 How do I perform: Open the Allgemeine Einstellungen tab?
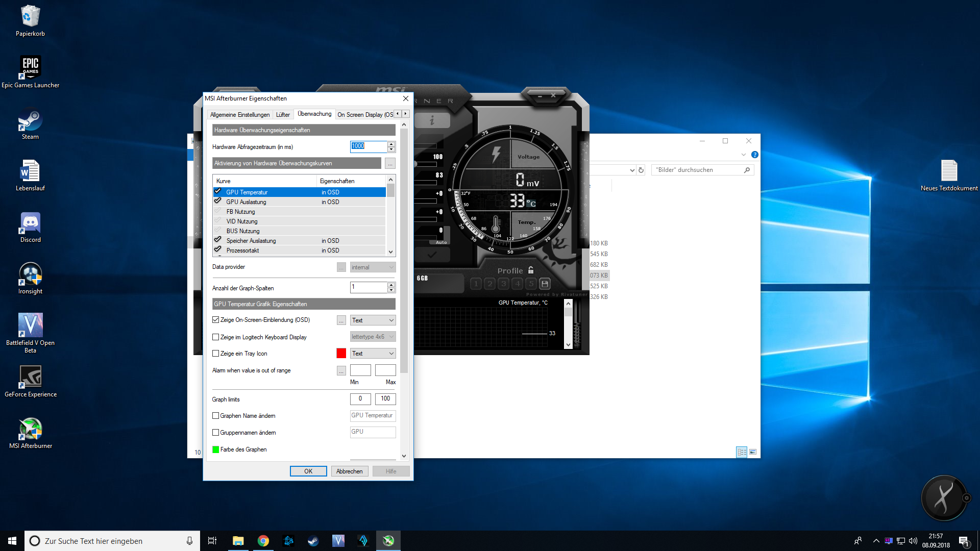(239, 115)
